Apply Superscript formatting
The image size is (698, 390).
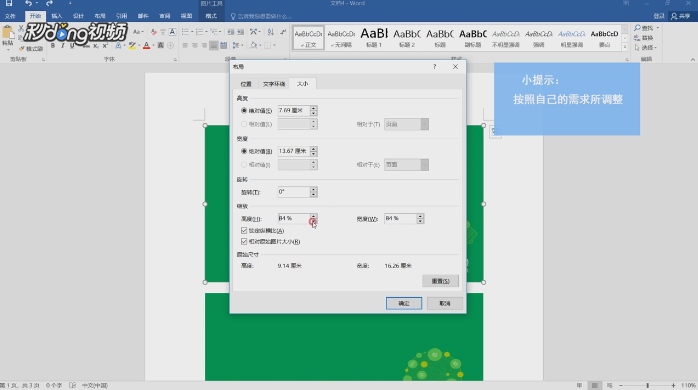click(x=106, y=45)
